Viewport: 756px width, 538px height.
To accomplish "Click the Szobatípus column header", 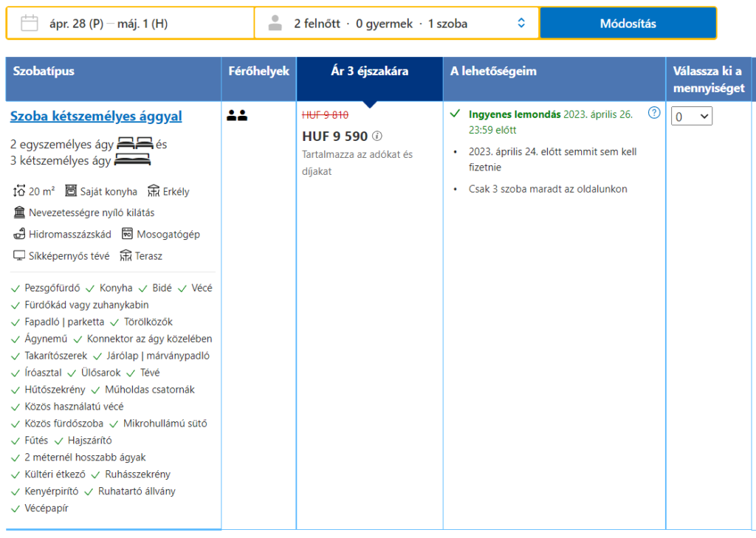I will pyautogui.click(x=44, y=72).
